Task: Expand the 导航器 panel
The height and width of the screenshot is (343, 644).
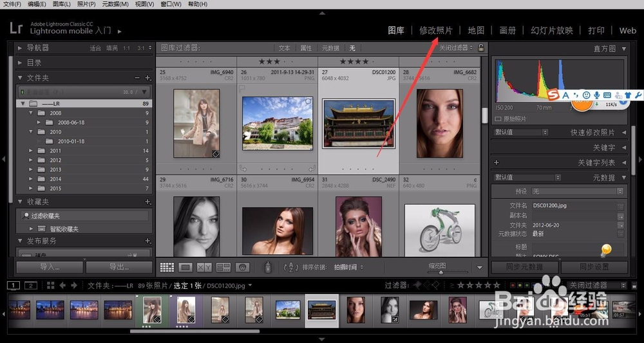Action: 20,48
